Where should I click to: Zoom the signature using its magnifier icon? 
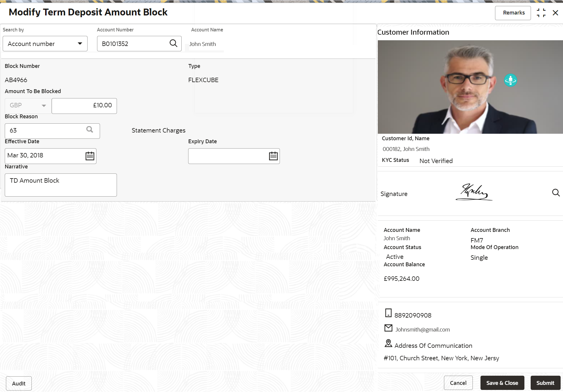[556, 193]
